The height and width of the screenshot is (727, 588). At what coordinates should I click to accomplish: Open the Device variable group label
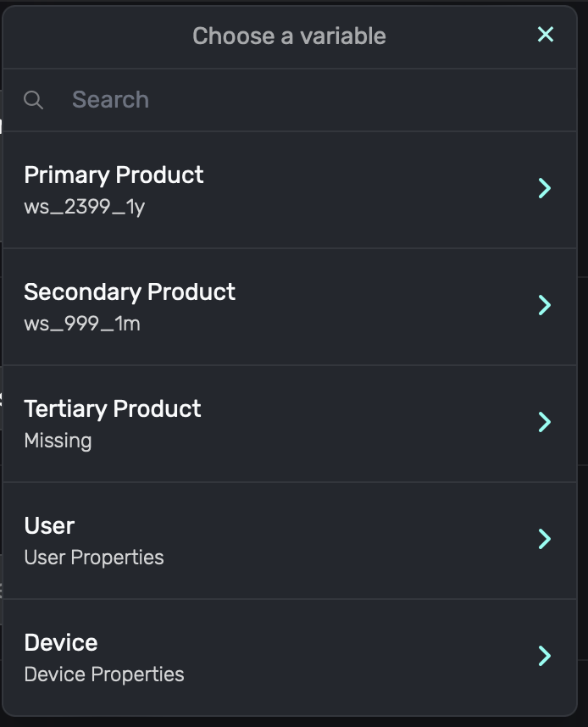coord(61,643)
